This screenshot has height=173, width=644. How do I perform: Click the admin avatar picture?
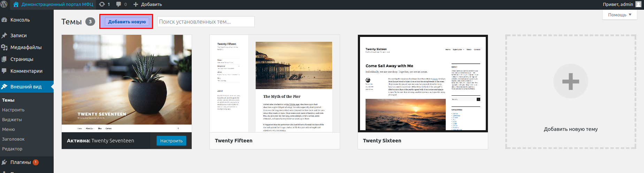(x=638, y=4)
